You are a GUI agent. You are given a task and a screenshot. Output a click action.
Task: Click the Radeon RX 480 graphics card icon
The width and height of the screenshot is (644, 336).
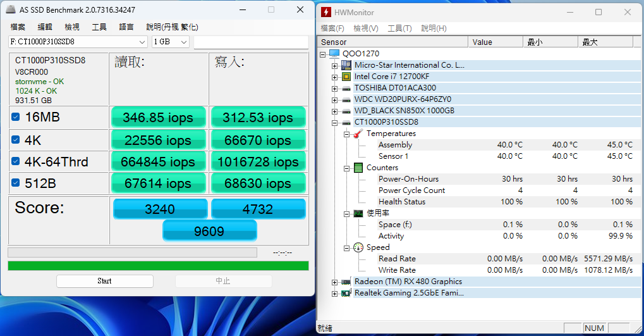click(346, 282)
